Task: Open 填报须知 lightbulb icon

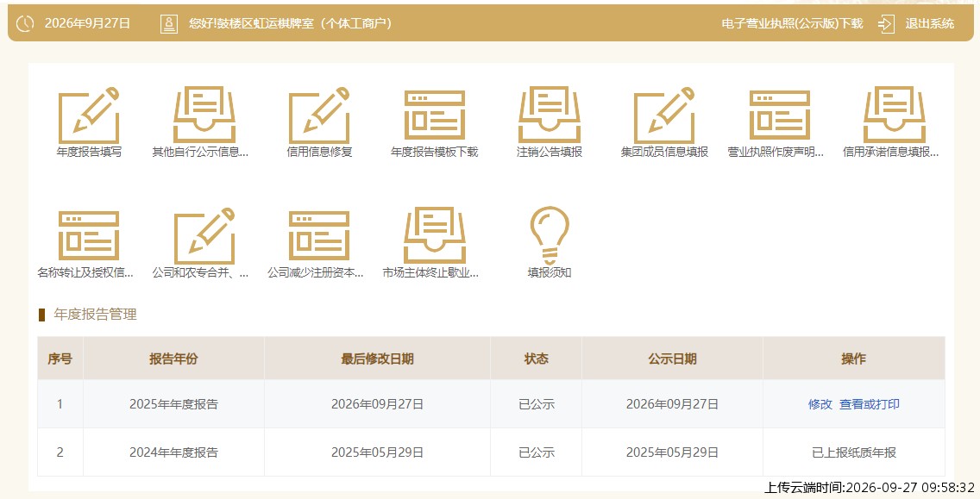Action: click(550, 235)
